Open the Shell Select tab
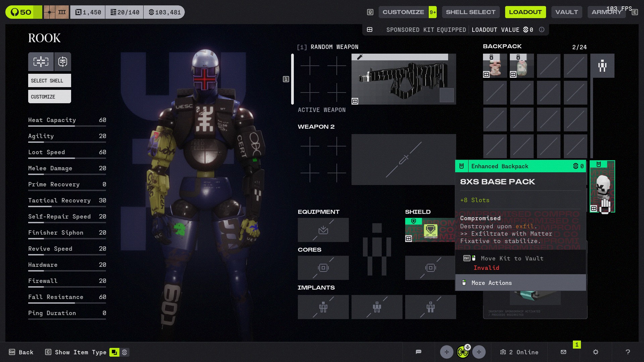This screenshot has height=362, width=644. point(470,12)
